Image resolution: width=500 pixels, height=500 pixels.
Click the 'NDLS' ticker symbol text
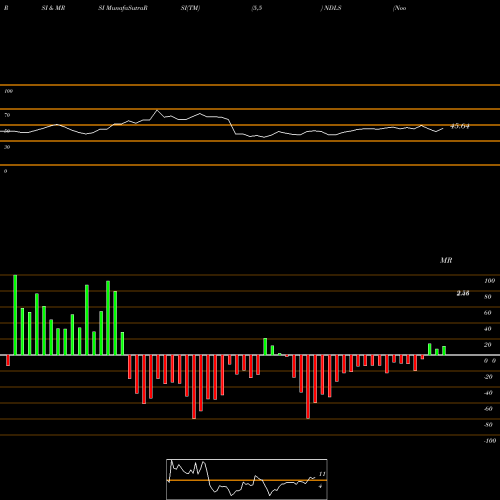tap(332, 8)
